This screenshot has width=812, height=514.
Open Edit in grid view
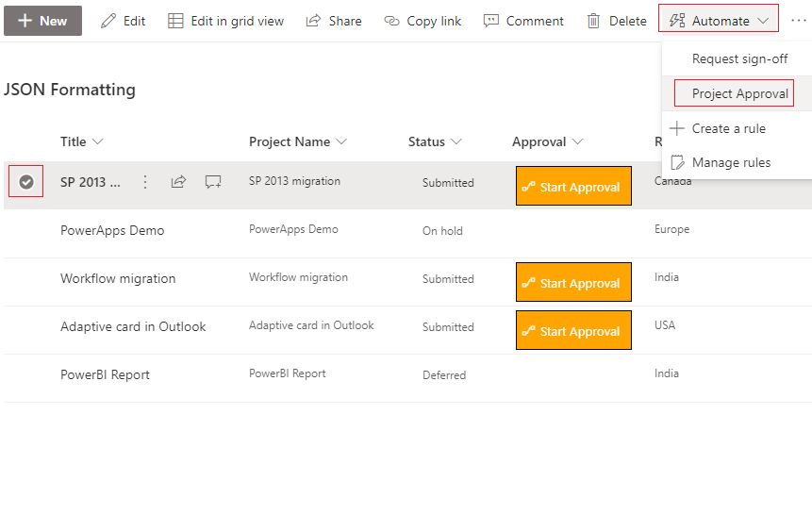(225, 21)
